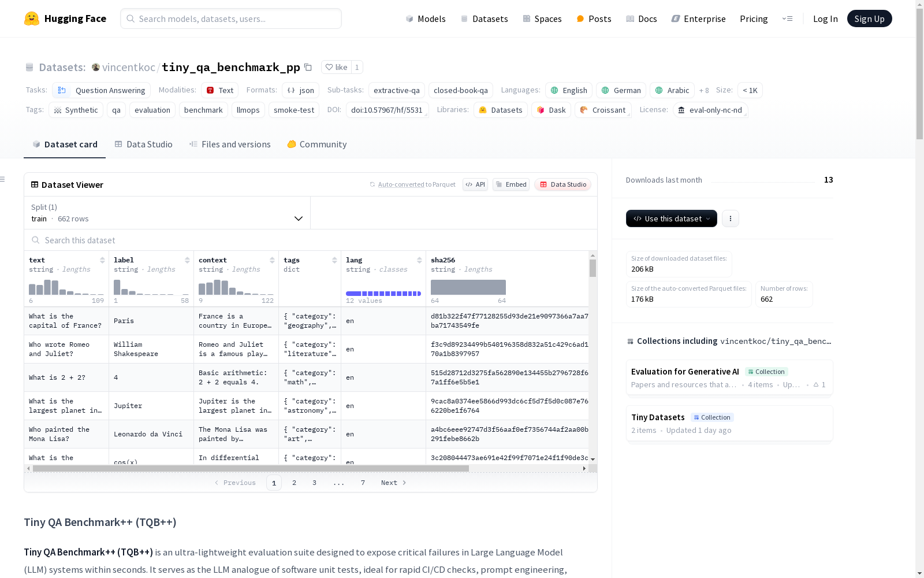Open the Evaluation for Generative AI collection
The width and height of the screenshot is (924, 578).
tap(729, 377)
